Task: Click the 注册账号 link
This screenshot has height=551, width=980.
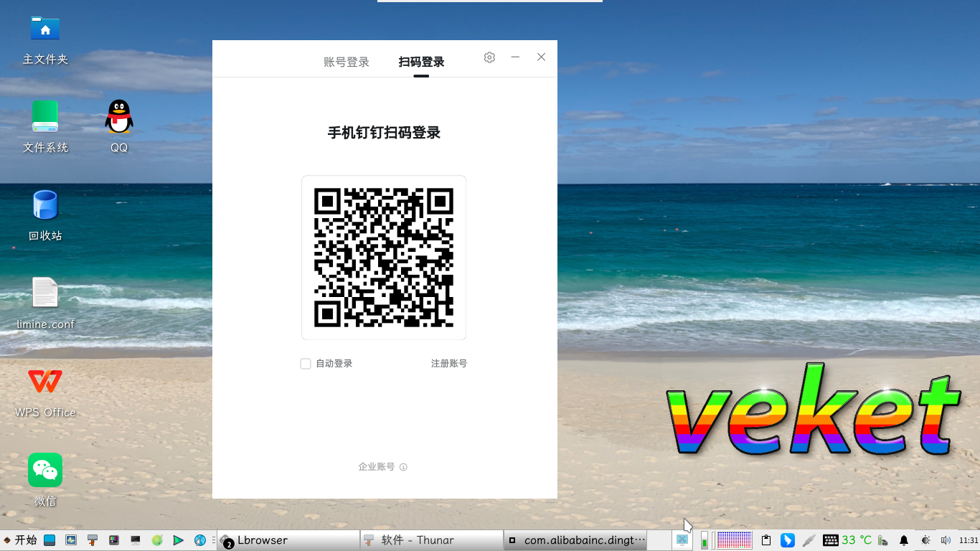Action: point(449,364)
